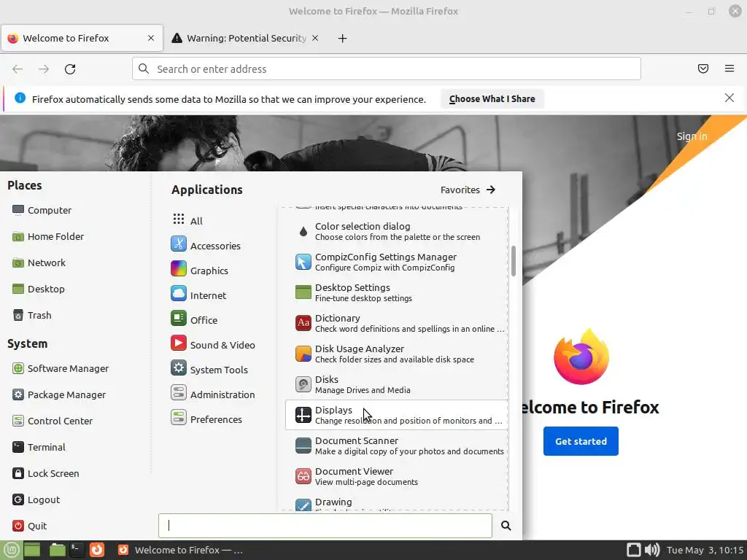
Task: Switch to Welcome to Firefox tab
Action: (x=82, y=38)
